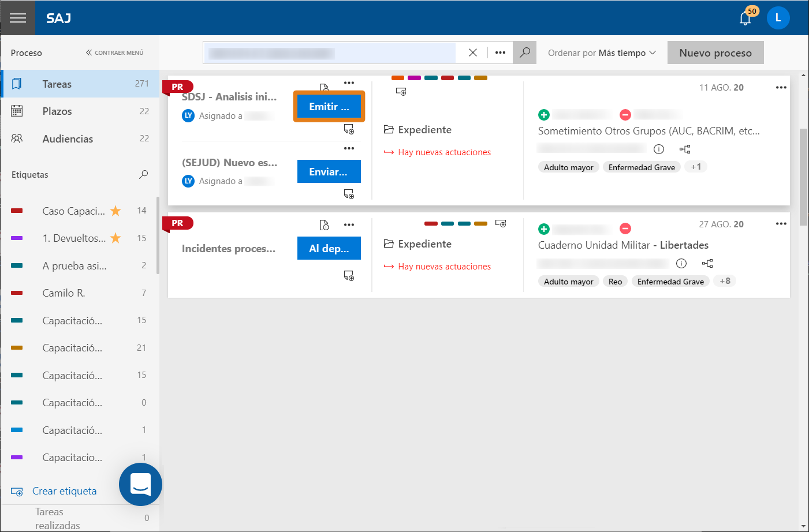Open options menu for 27 AGO. 20 process
The image size is (809, 532).
click(781, 224)
